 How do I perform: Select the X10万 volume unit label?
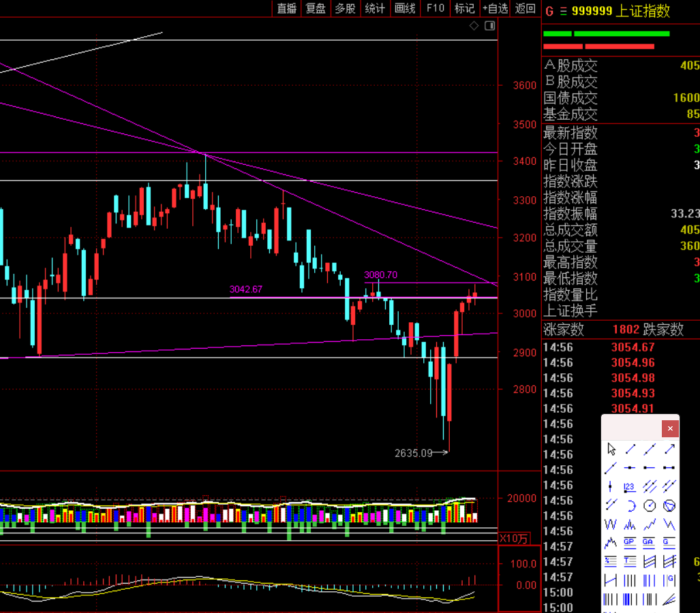(x=514, y=539)
